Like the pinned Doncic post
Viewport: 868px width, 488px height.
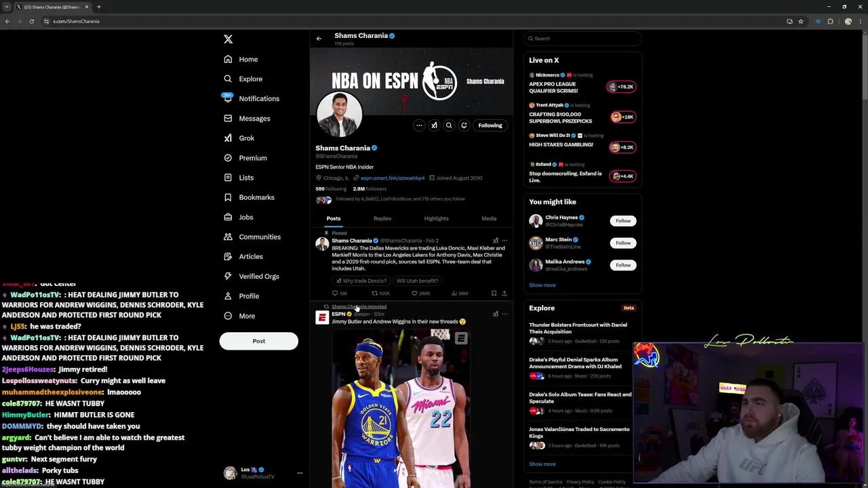420,293
